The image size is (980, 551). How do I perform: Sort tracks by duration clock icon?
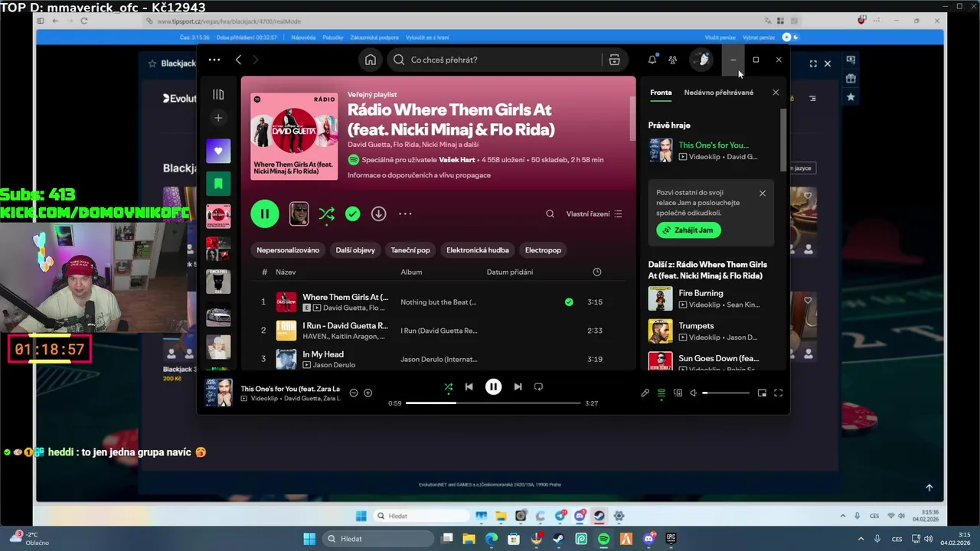[597, 272]
